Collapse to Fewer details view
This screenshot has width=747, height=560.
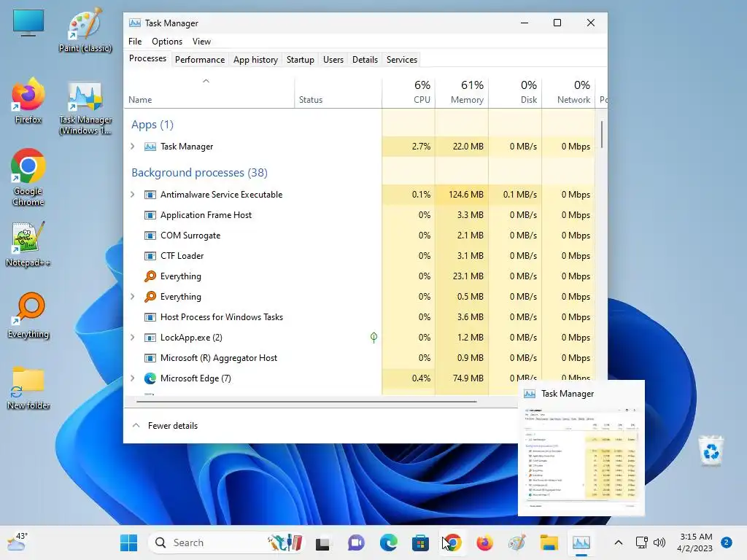click(x=165, y=426)
